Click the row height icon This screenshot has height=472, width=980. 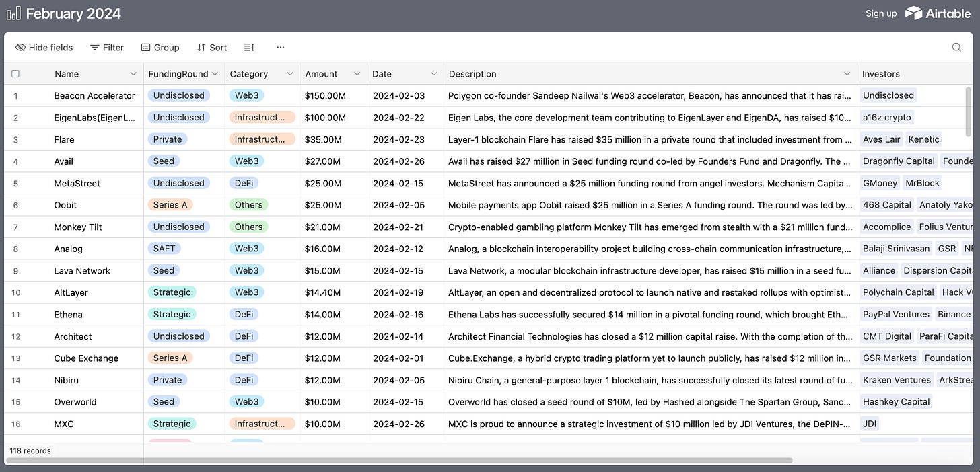[249, 48]
